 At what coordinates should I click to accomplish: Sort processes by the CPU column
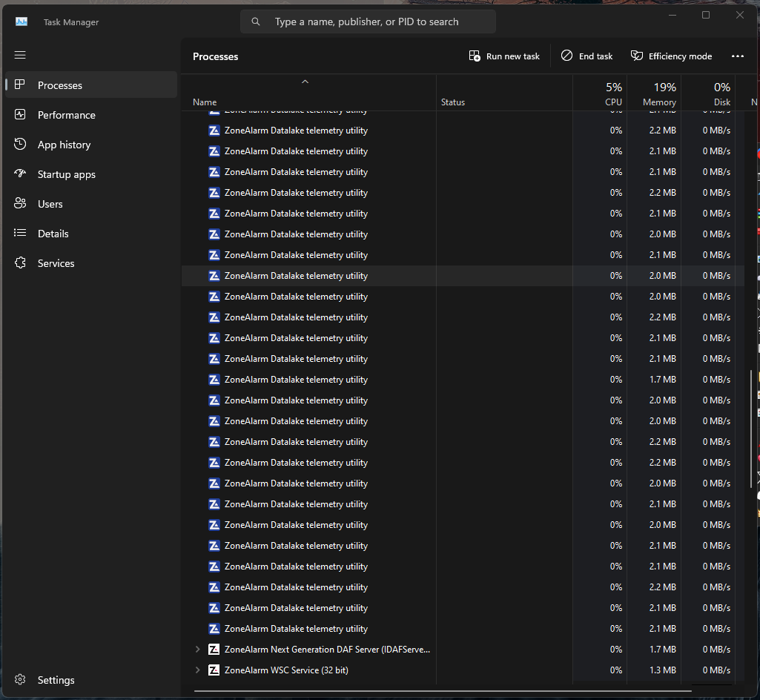pyautogui.click(x=612, y=94)
